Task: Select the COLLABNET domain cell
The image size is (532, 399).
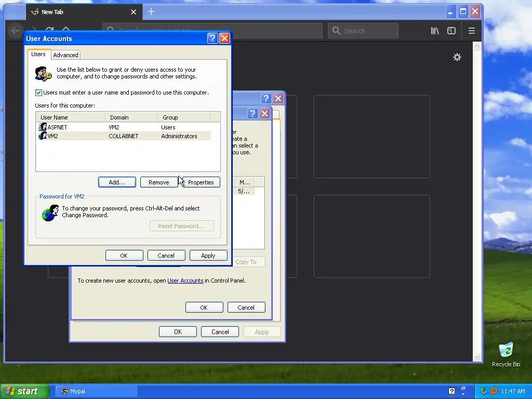Action: pyautogui.click(x=124, y=136)
